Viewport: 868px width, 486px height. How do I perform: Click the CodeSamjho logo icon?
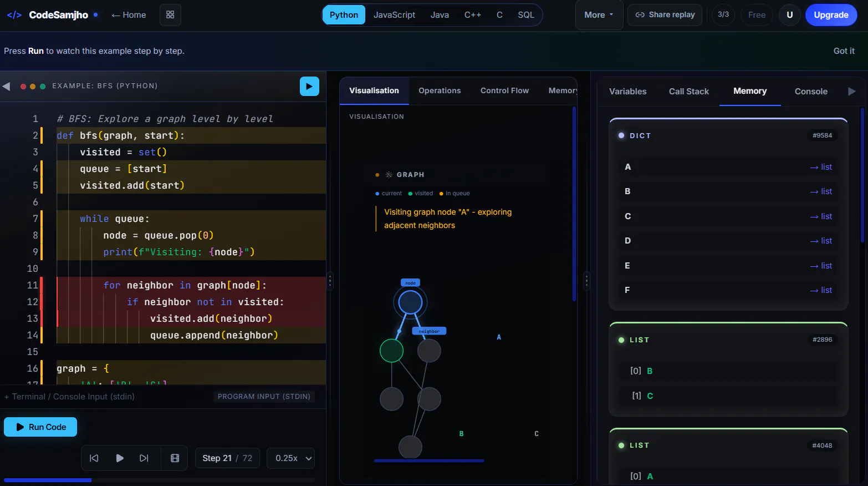click(x=14, y=15)
